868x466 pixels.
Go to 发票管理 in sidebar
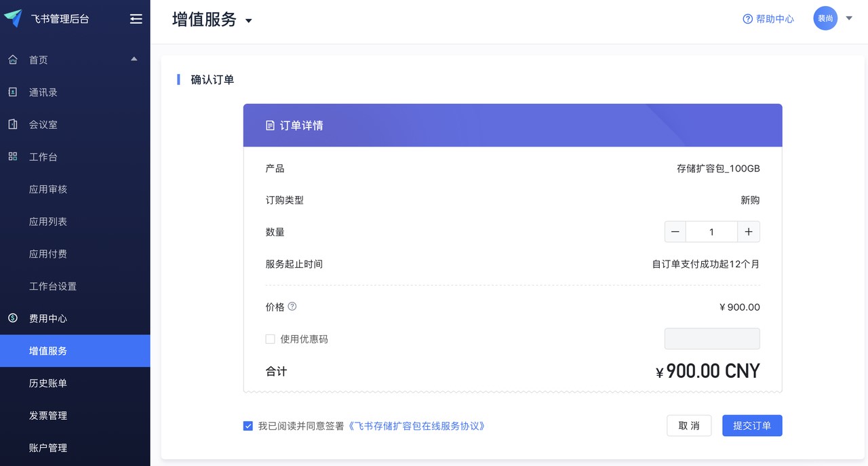(48, 415)
